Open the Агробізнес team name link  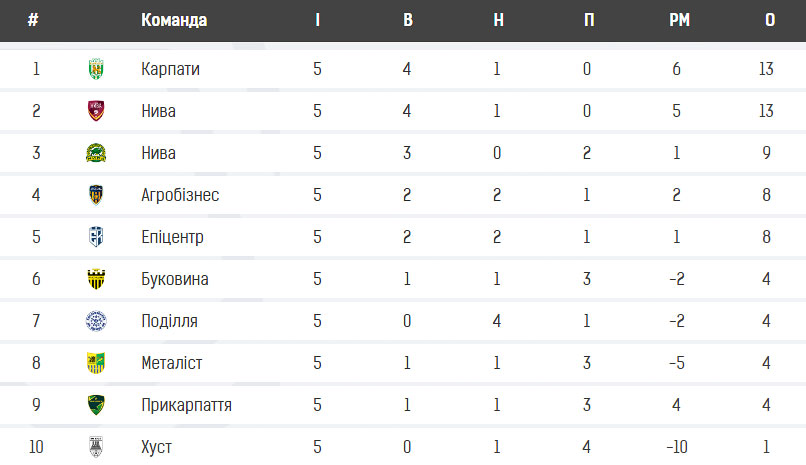tap(180, 195)
